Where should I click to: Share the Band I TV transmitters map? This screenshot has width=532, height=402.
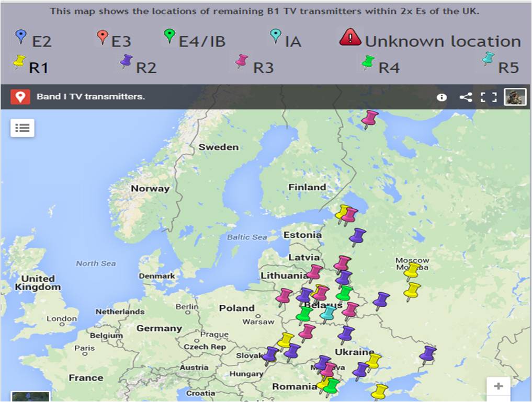tap(466, 97)
